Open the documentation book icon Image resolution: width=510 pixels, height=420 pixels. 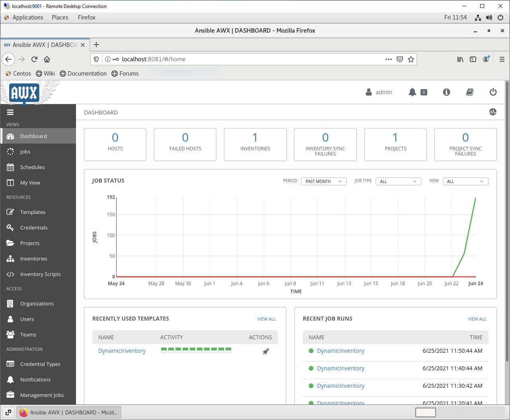point(470,92)
